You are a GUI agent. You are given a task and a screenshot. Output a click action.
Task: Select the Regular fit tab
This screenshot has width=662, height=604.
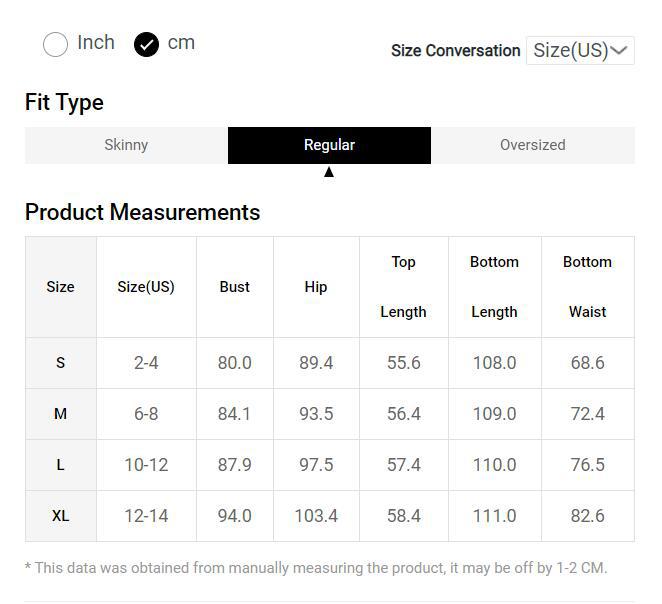pos(329,145)
